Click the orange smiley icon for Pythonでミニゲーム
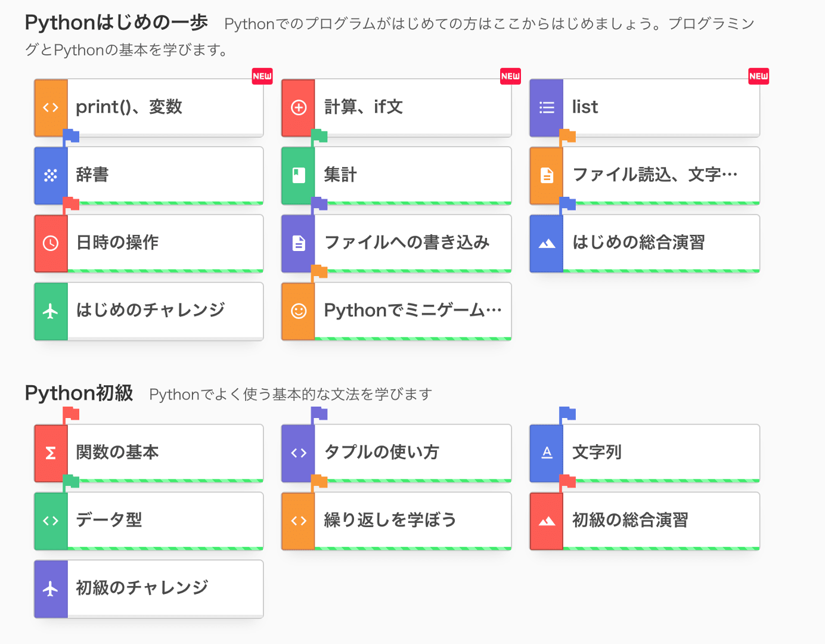The image size is (825, 644). point(299,311)
